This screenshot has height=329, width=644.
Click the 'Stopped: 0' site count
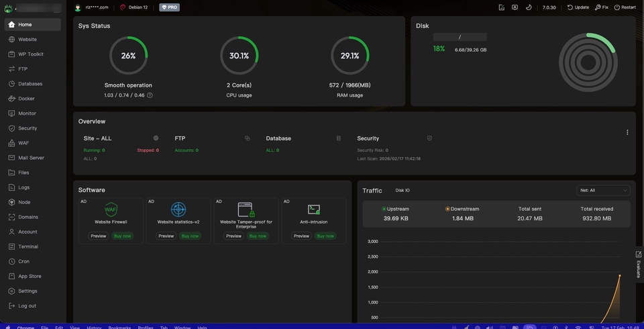148,150
